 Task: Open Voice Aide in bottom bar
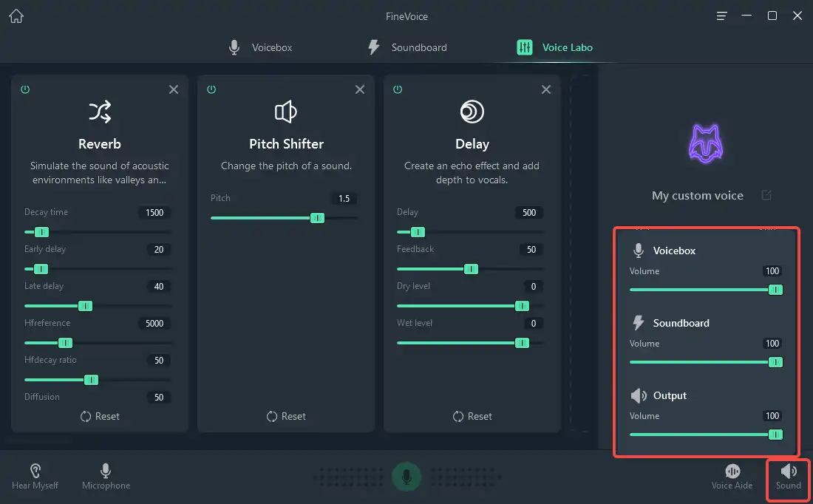coord(732,477)
